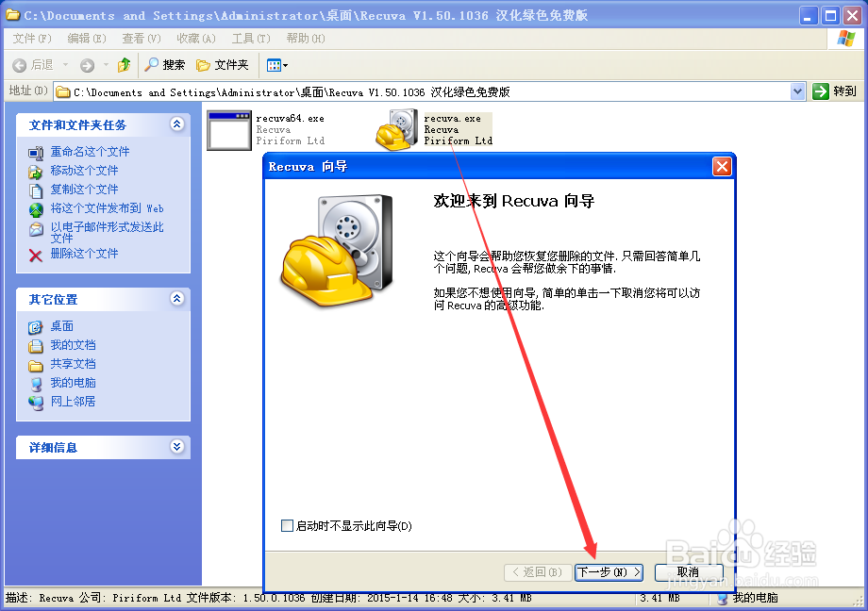The width and height of the screenshot is (868, 611).
Task: Click the recuva64.exe file name
Action: click(290, 119)
